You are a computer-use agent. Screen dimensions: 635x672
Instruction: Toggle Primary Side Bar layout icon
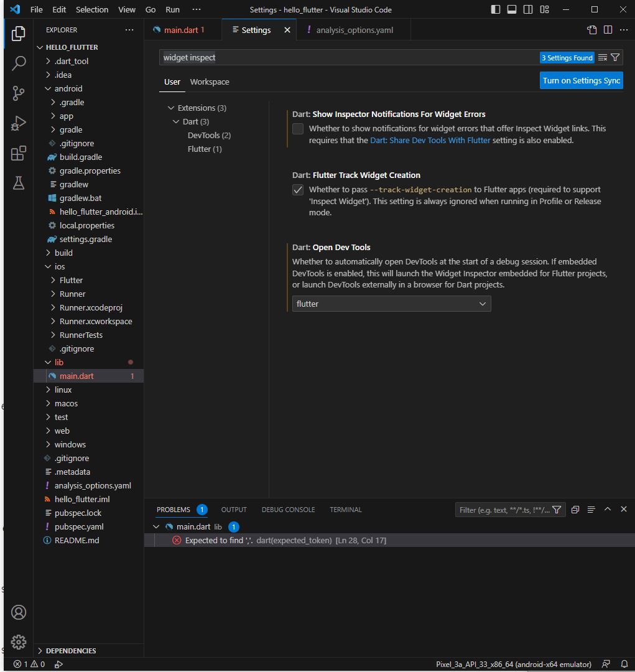[x=495, y=9]
